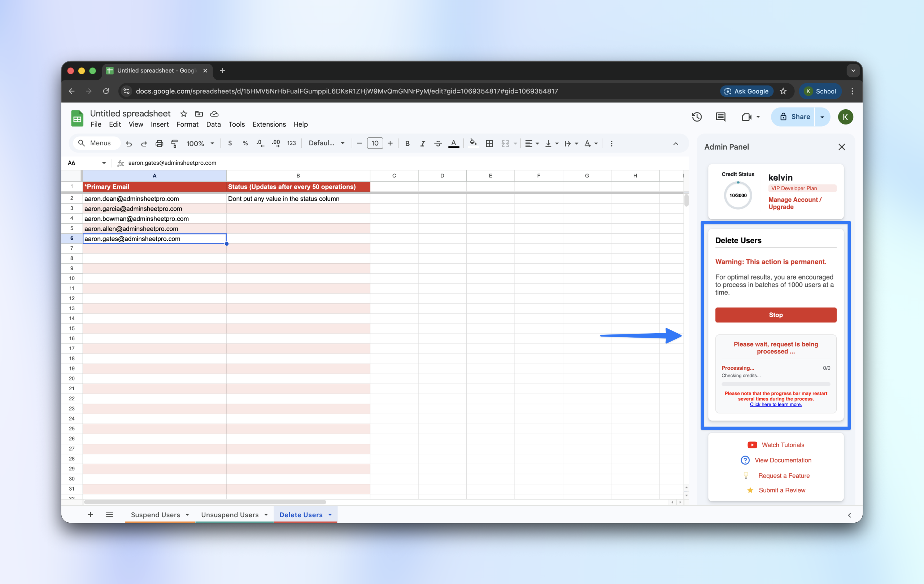The image size is (924, 584).
Task: Click the font size input field
Action: (375, 143)
